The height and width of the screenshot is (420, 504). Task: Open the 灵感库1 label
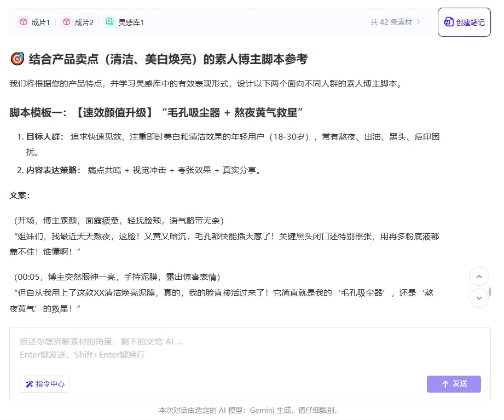pos(131,22)
